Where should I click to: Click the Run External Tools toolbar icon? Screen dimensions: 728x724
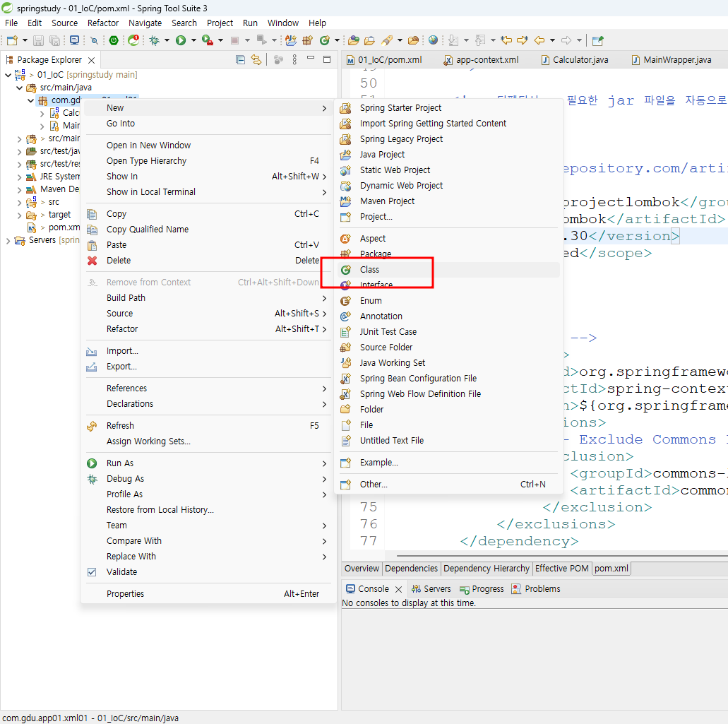pos(208,40)
